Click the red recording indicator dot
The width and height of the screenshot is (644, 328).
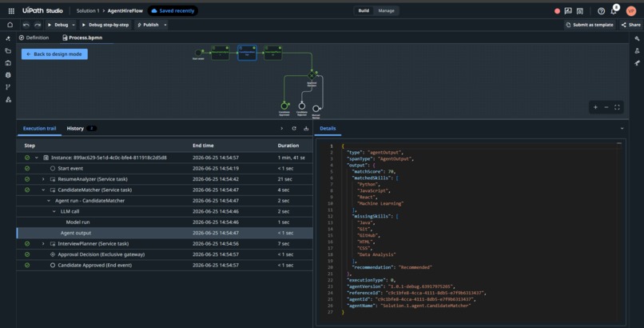pyautogui.click(x=557, y=11)
